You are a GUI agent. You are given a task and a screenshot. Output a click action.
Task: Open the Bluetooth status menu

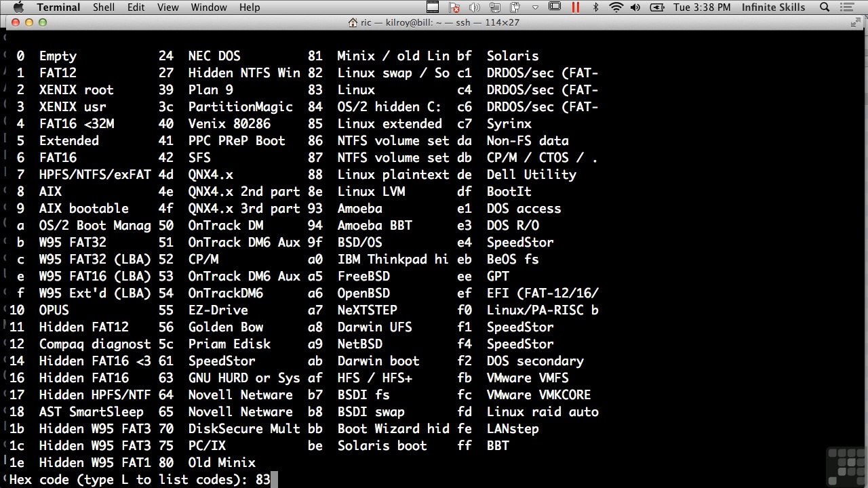(x=596, y=7)
